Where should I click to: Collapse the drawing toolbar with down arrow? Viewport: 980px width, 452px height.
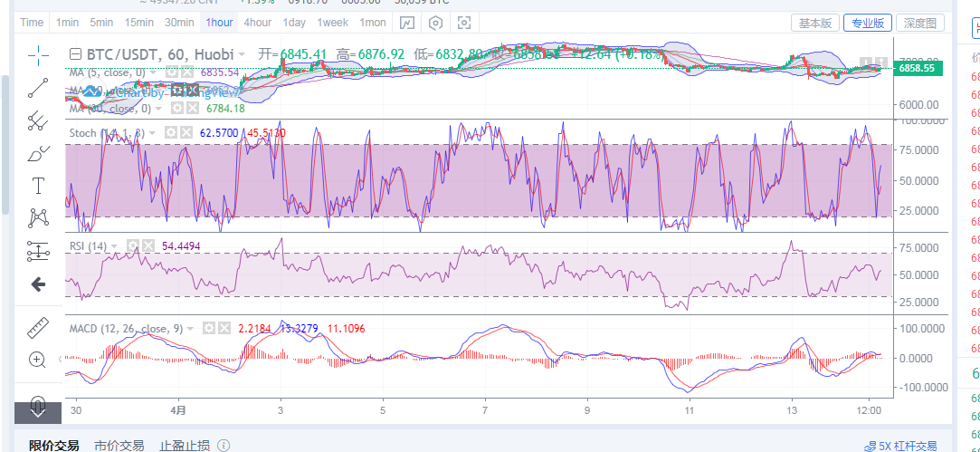(38, 412)
